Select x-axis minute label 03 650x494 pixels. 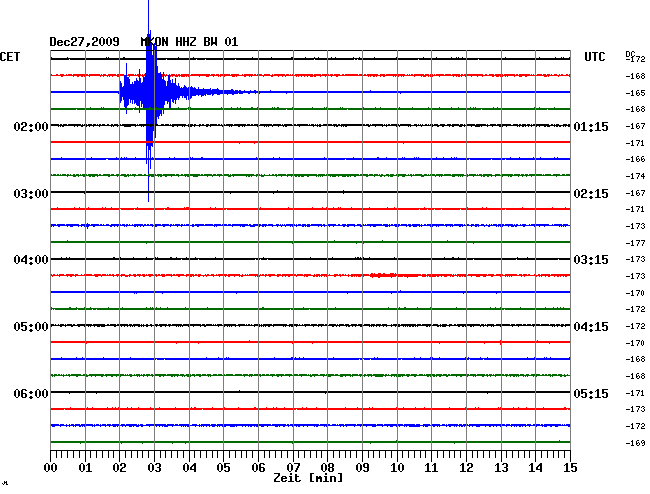(x=155, y=468)
